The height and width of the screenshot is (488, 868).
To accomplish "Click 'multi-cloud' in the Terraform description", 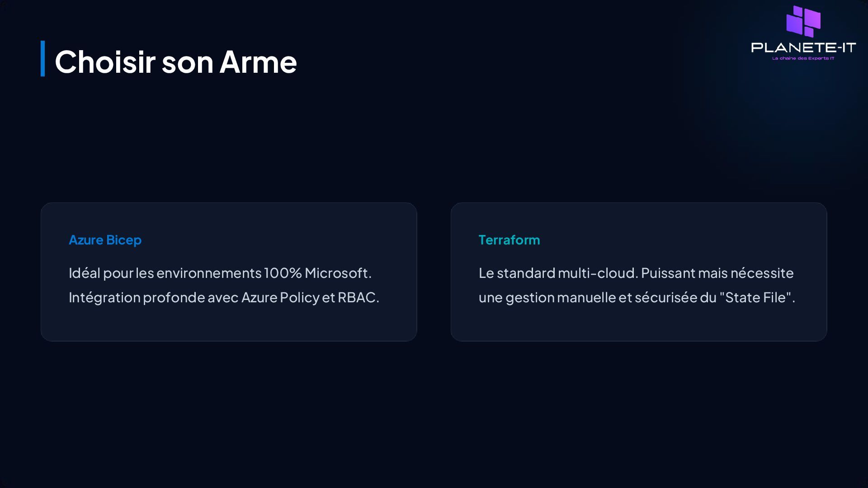I will [x=597, y=273].
